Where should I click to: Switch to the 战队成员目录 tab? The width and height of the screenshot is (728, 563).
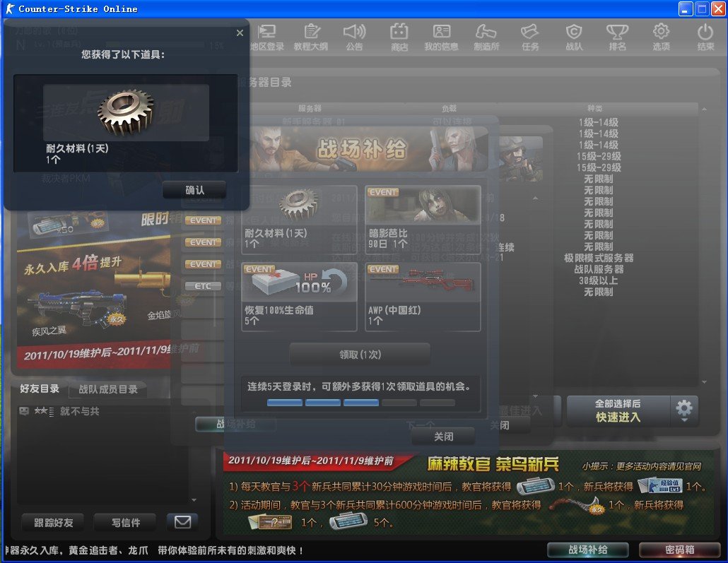click(108, 389)
